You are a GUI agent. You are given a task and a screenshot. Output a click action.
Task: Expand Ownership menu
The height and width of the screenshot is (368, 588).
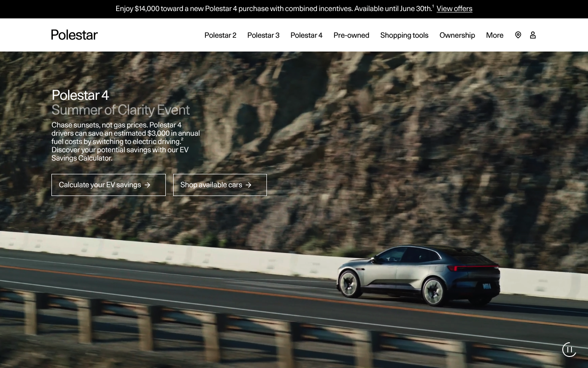pos(457,35)
